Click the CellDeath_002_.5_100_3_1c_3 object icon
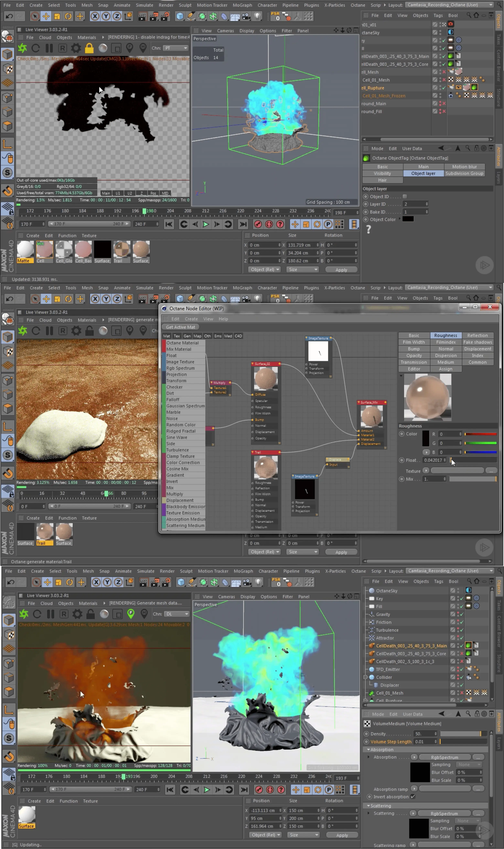The width and height of the screenshot is (504, 849). pos(372,661)
